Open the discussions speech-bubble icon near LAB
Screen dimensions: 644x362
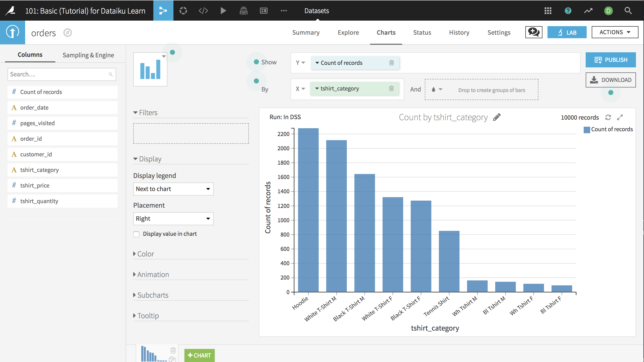(x=533, y=32)
